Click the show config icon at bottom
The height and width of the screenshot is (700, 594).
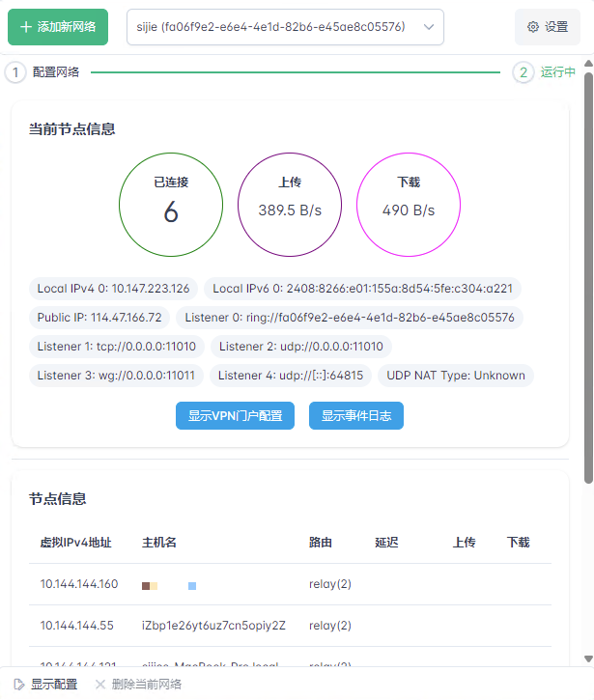[x=19, y=684]
